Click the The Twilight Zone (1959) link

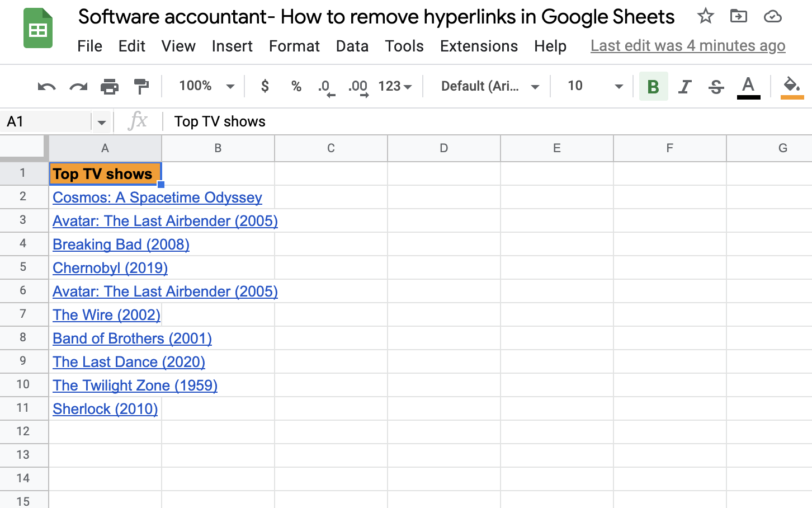(x=135, y=385)
